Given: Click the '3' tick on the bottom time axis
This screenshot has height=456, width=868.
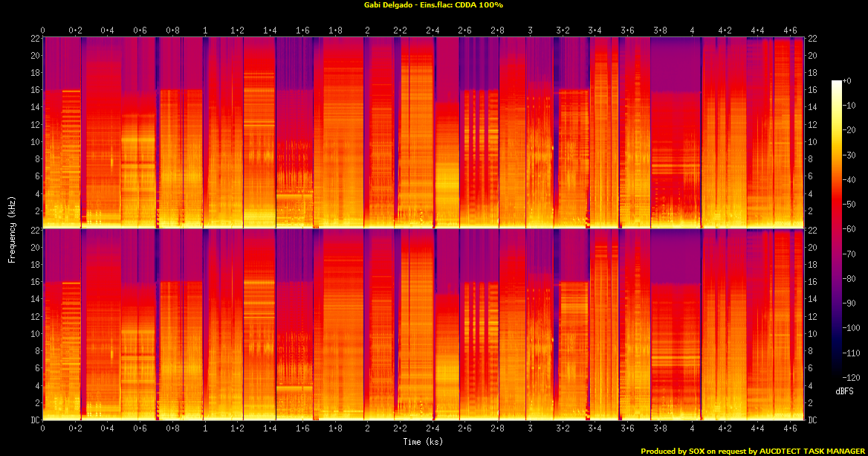Looking at the screenshot, I should pos(529,428).
